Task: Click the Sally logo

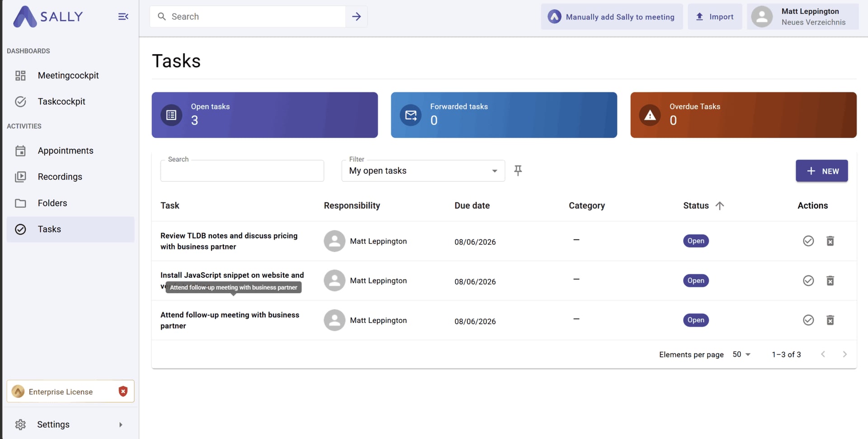Action: [x=48, y=17]
